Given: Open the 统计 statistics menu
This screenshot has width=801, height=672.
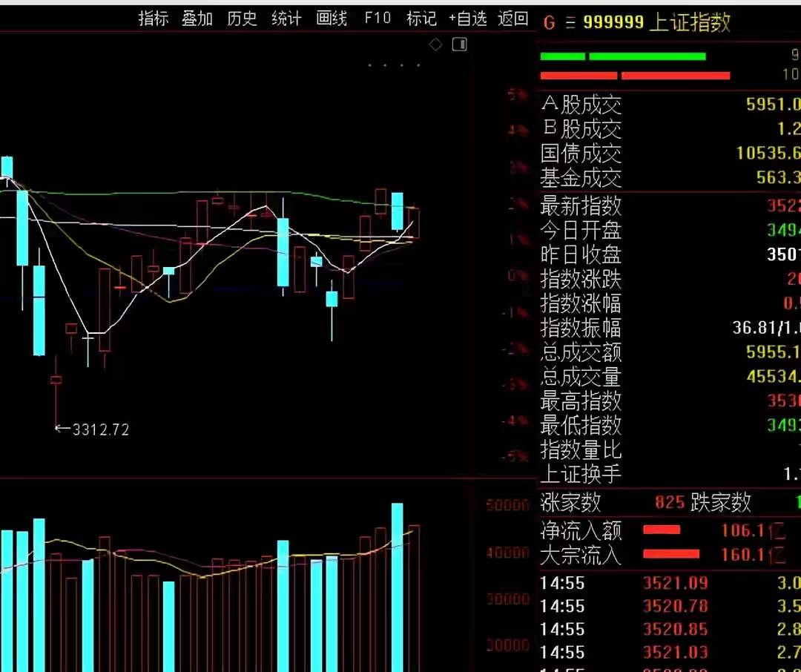Looking at the screenshot, I should tap(286, 19).
